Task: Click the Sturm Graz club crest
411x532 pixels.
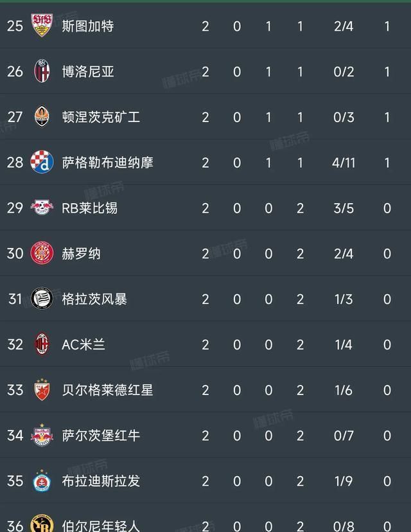Action: 42,299
